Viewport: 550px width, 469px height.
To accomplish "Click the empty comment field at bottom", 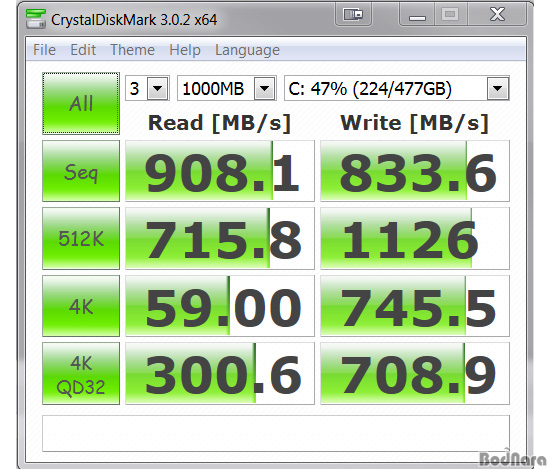I will point(276,434).
